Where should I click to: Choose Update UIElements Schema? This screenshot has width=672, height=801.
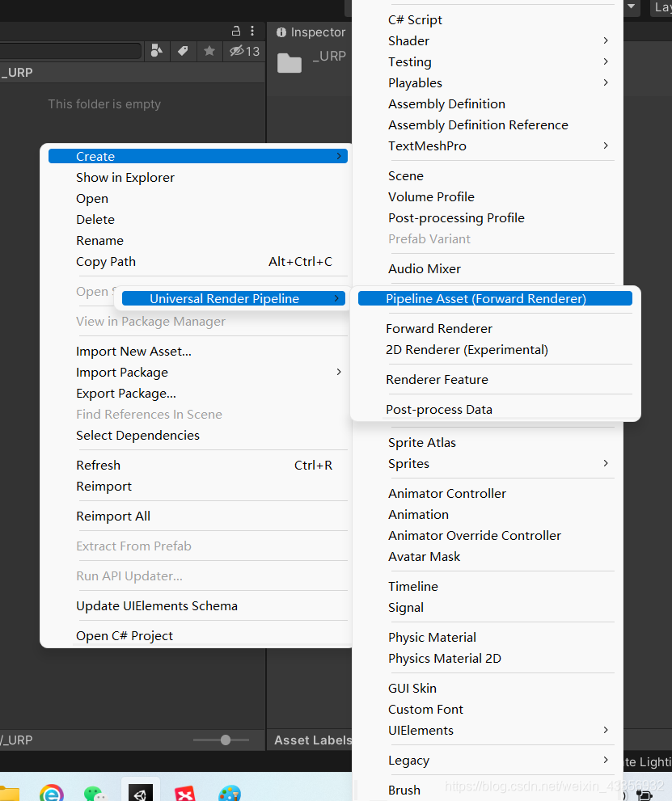click(198, 606)
